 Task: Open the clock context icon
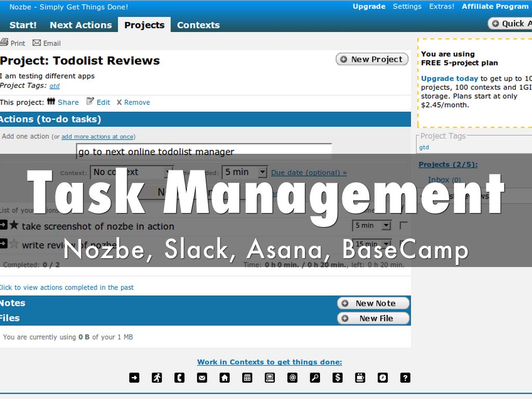click(x=383, y=378)
